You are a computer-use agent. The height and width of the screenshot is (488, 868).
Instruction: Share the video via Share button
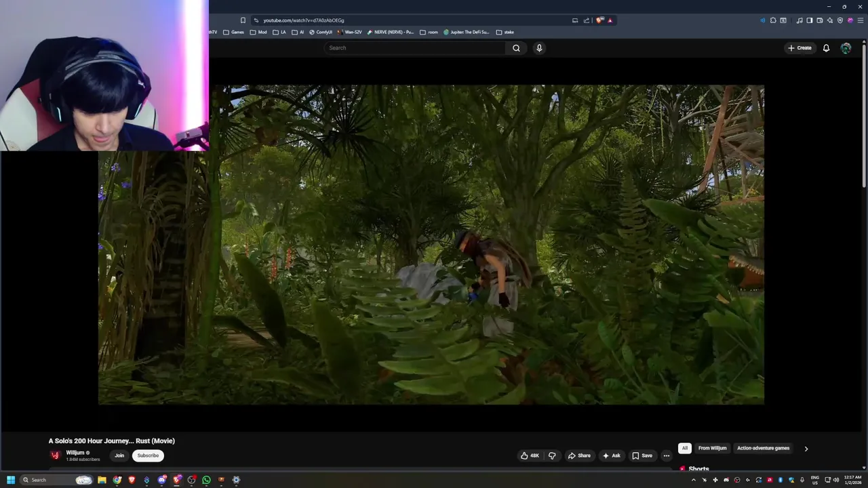[579, 455]
